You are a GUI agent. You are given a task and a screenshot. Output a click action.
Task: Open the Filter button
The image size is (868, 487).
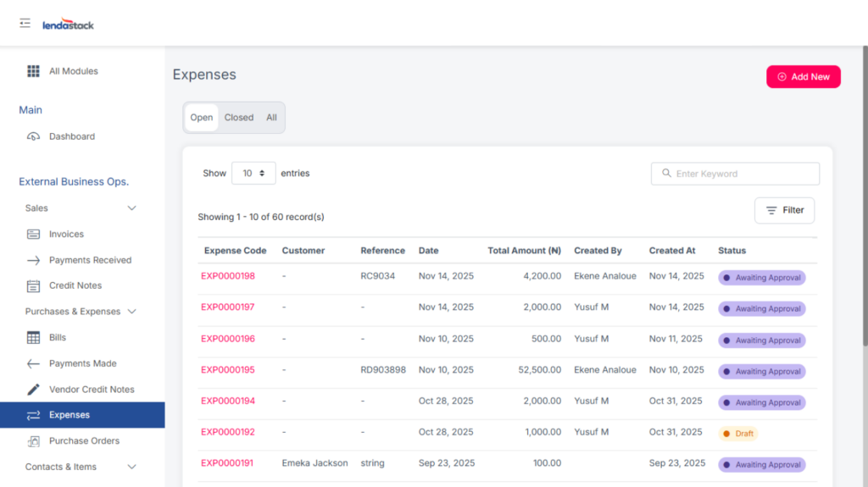click(784, 210)
